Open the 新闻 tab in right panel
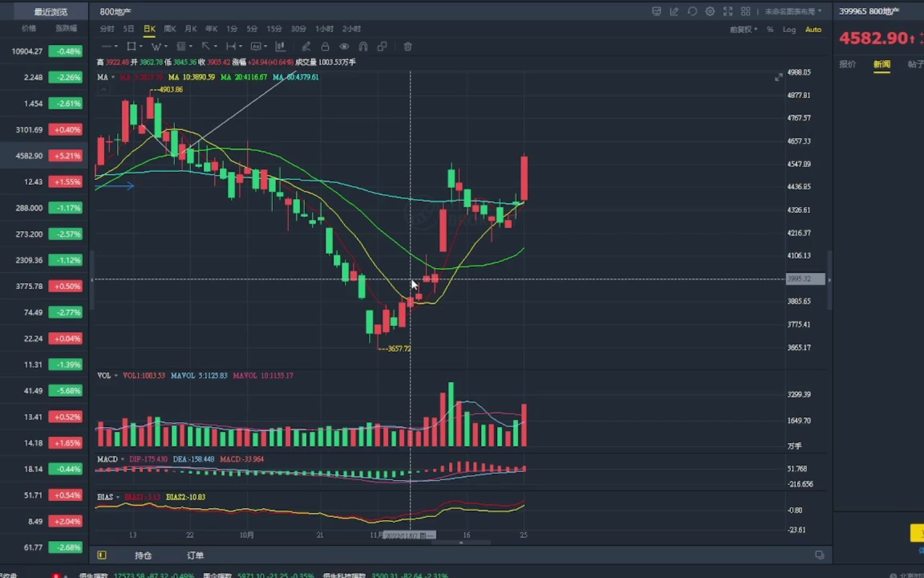This screenshot has height=578, width=924. (882, 64)
